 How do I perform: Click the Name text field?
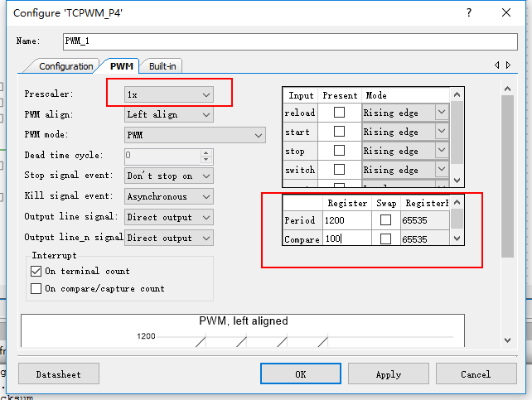(290, 41)
